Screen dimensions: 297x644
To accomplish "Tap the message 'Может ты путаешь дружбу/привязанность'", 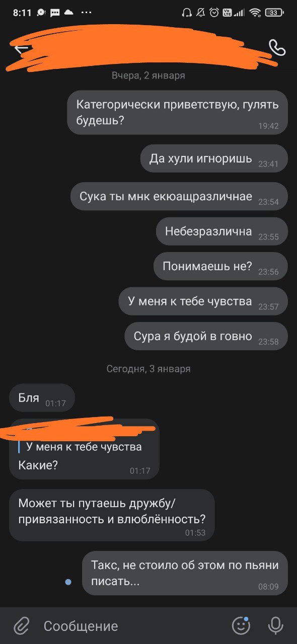I will [112, 515].
